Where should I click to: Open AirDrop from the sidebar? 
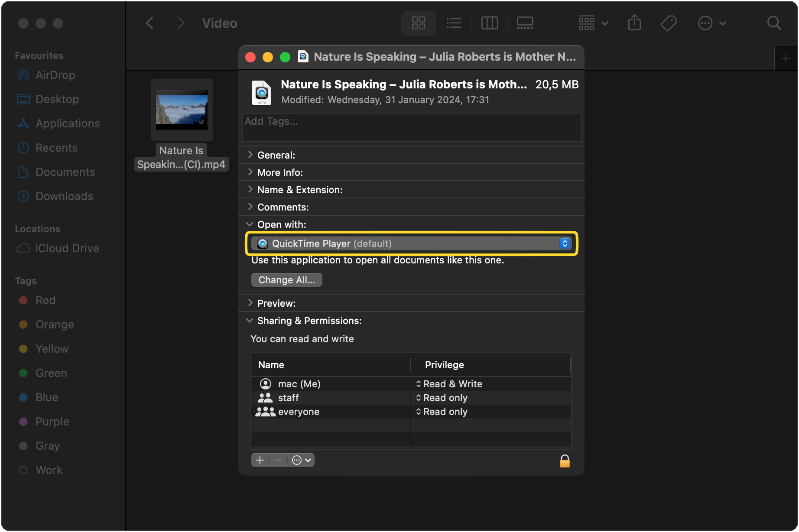coord(55,75)
